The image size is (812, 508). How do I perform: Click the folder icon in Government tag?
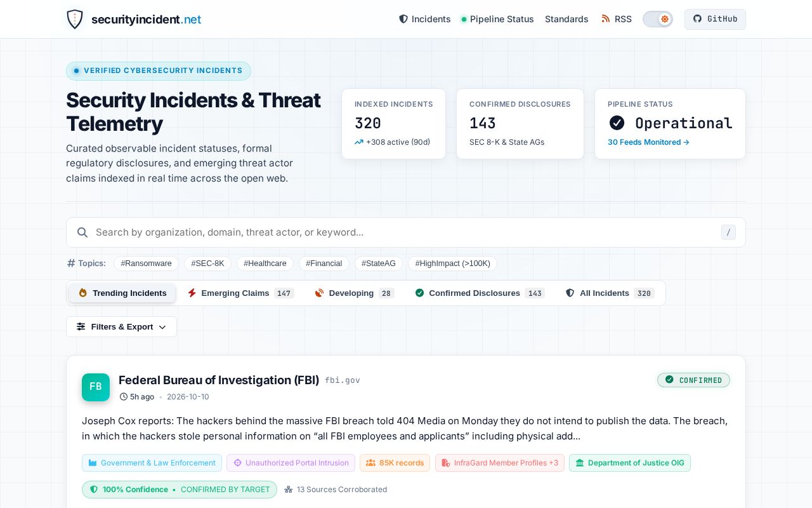coord(93,463)
